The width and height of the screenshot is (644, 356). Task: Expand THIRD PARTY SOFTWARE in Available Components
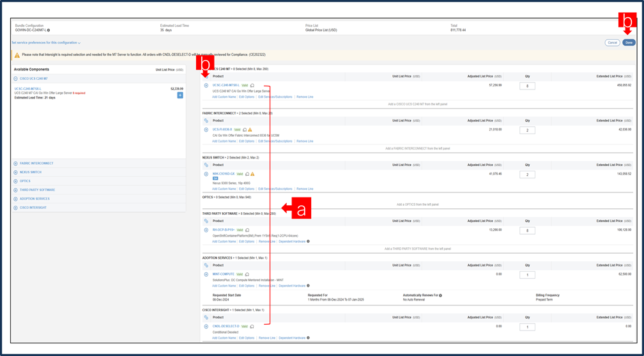(x=15, y=190)
